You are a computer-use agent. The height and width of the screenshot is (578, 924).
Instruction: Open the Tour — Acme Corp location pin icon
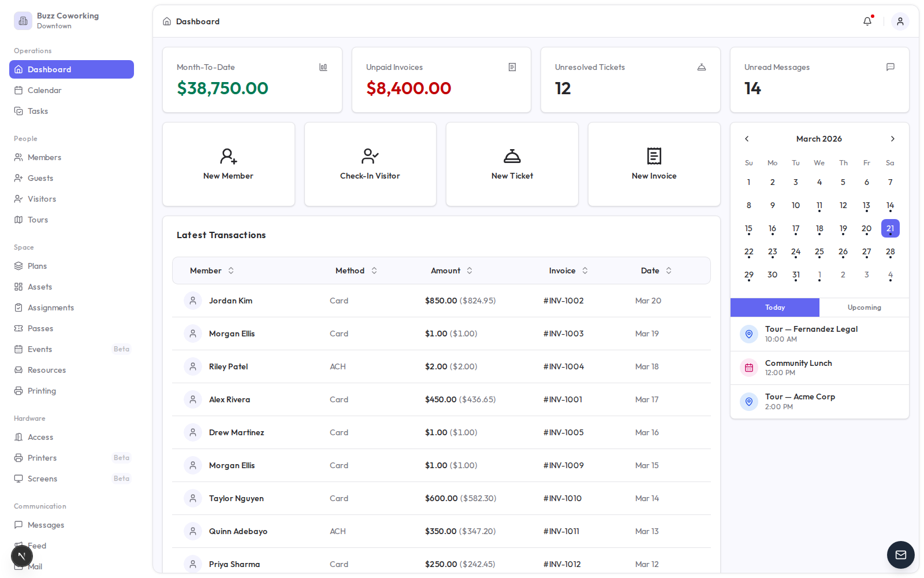tap(748, 402)
